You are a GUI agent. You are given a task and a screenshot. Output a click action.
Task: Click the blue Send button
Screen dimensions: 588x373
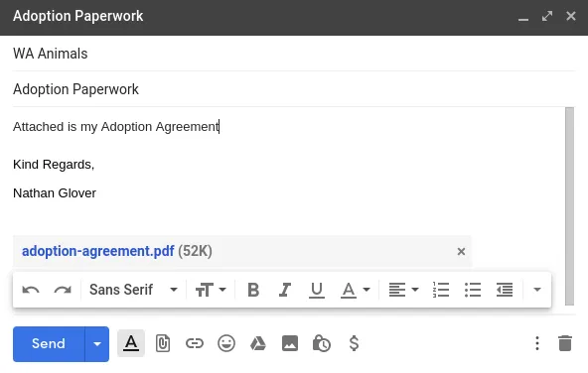pos(49,344)
